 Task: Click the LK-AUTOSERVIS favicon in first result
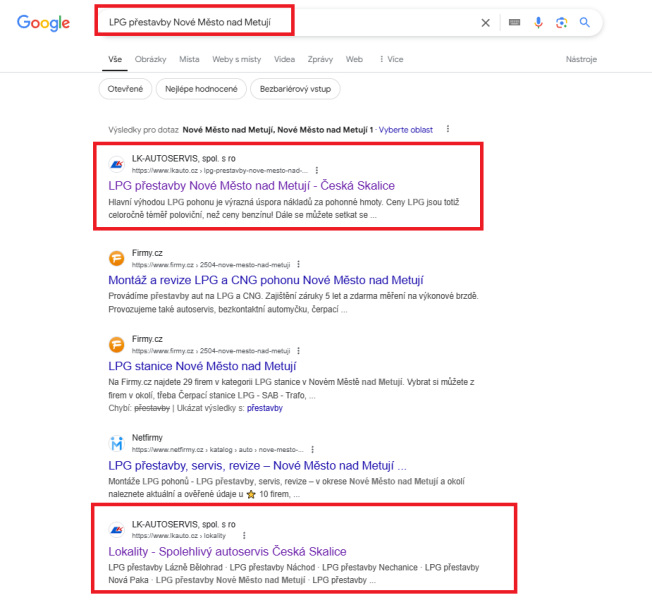117,164
